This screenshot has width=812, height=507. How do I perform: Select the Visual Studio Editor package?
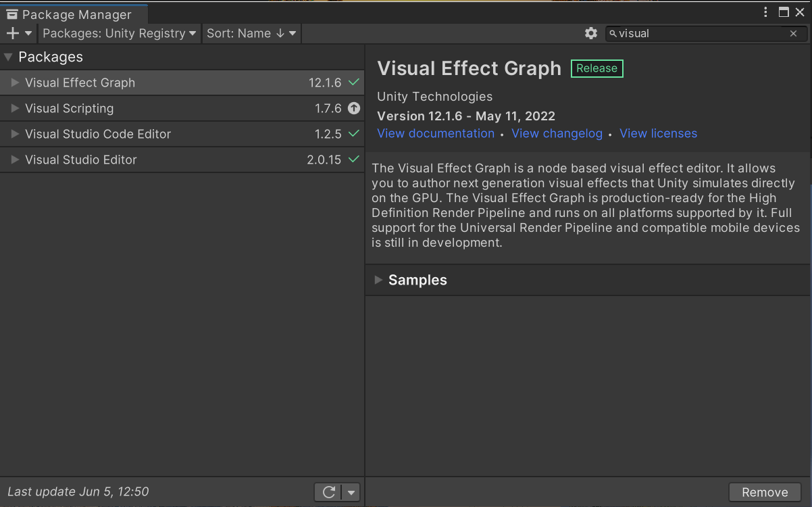tap(182, 160)
